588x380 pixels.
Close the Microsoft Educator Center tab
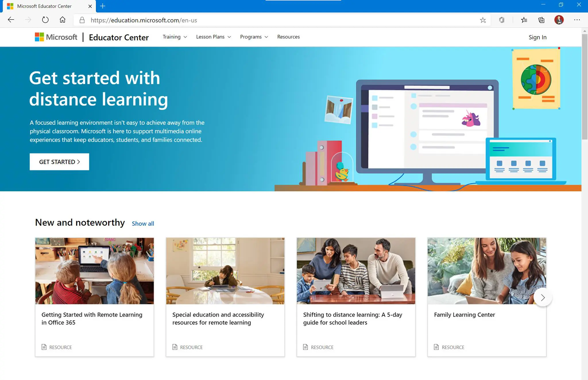coord(90,6)
